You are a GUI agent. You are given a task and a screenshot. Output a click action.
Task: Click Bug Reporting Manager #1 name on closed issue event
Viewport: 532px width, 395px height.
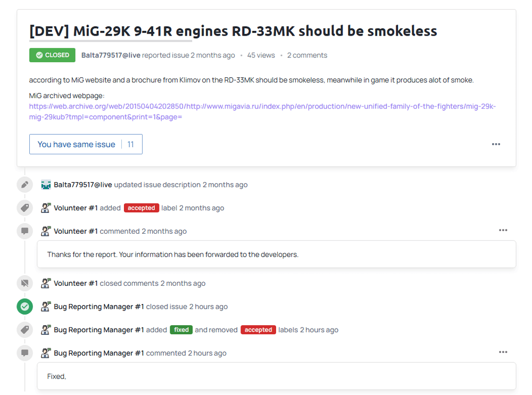(99, 307)
